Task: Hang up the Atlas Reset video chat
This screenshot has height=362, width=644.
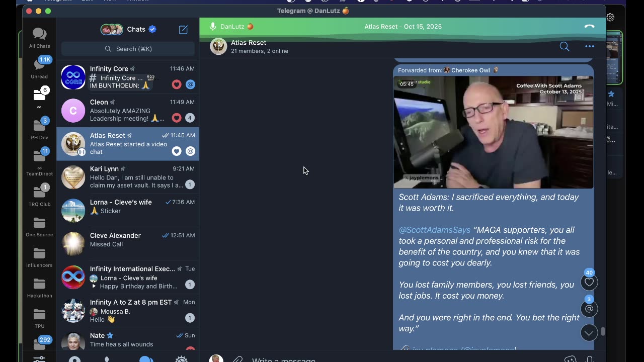Action: tap(589, 26)
